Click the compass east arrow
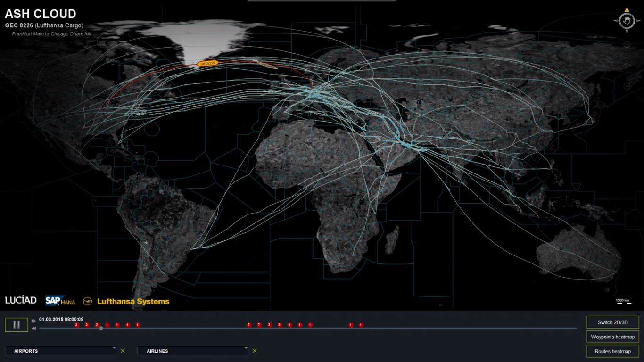 point(637,21)
